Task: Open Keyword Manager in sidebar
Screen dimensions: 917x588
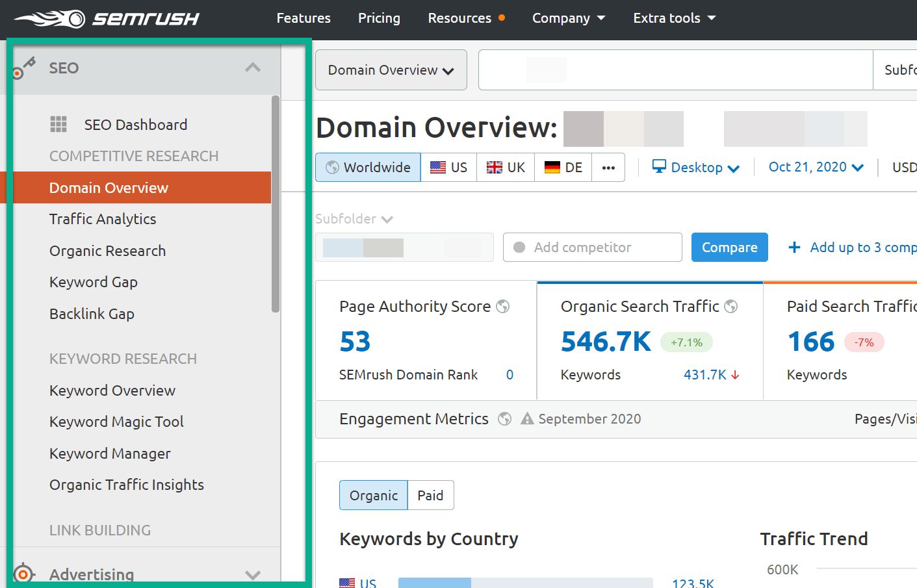Action: [x=110, y=454]
